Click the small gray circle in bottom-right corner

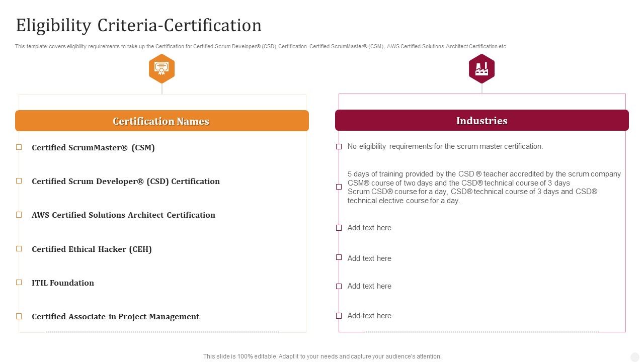[635, 356]
